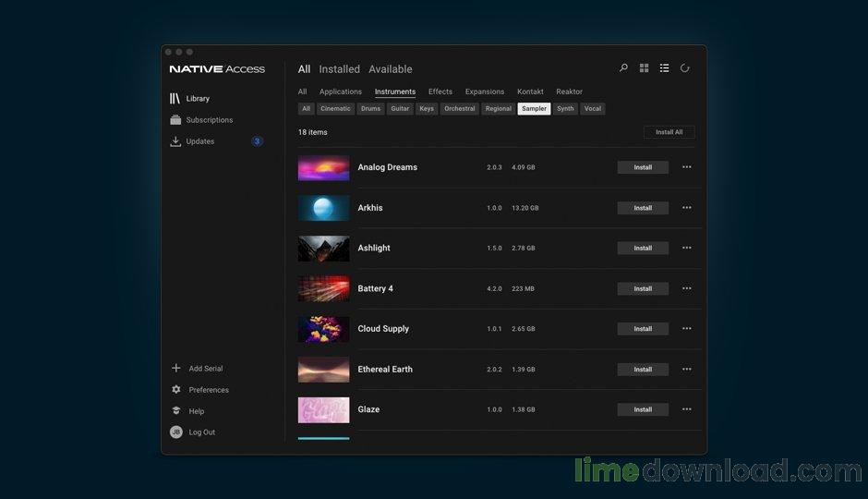Toggle the Keys tag filter
The width and height of the screenshot is (868, 499).
click(x=427, y=108)
